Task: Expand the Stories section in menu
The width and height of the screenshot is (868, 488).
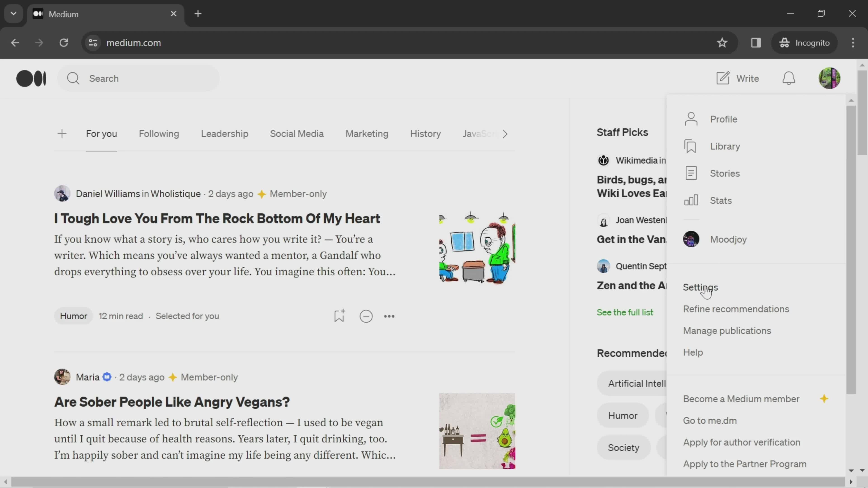Action: pos(725,173)
